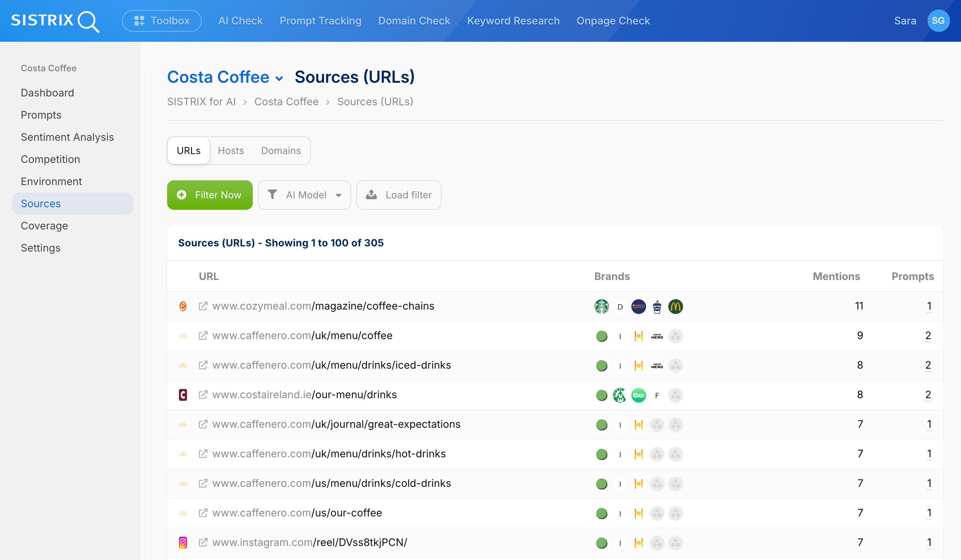Screen dimensions: 961x560
Task: Open Coverage in the sidebar
Action: pyautogui.click(x=44, y=226)
